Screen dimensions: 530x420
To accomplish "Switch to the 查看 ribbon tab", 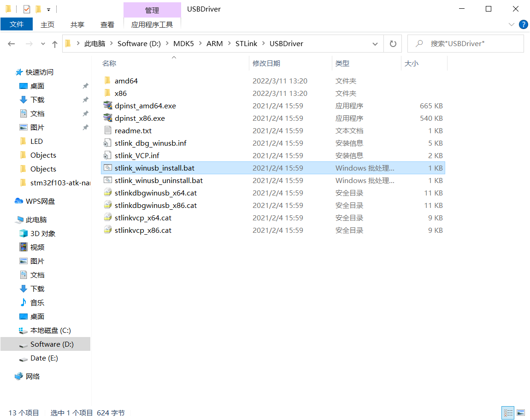I will 107,25.
